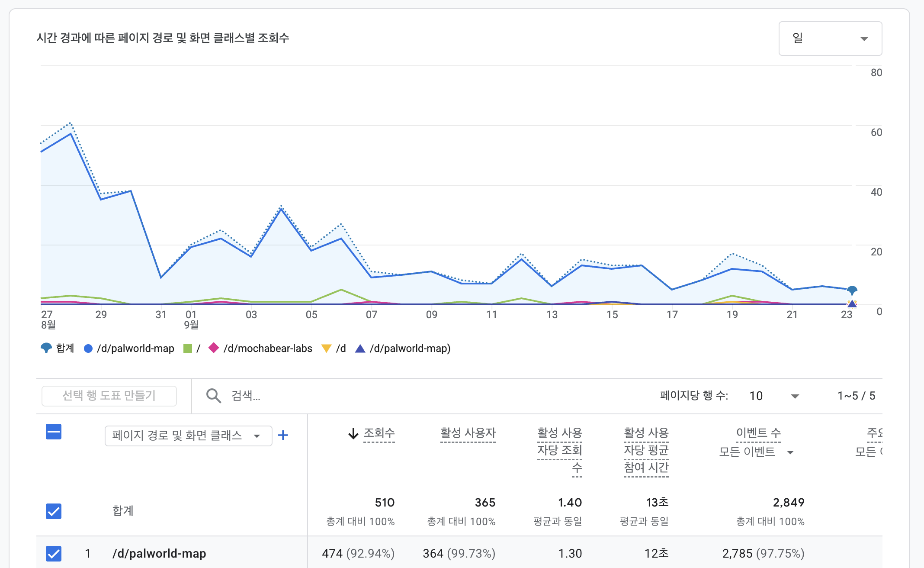Click the /d/palworld-map row link
The image size is (924, 568).
coord(159,554)
